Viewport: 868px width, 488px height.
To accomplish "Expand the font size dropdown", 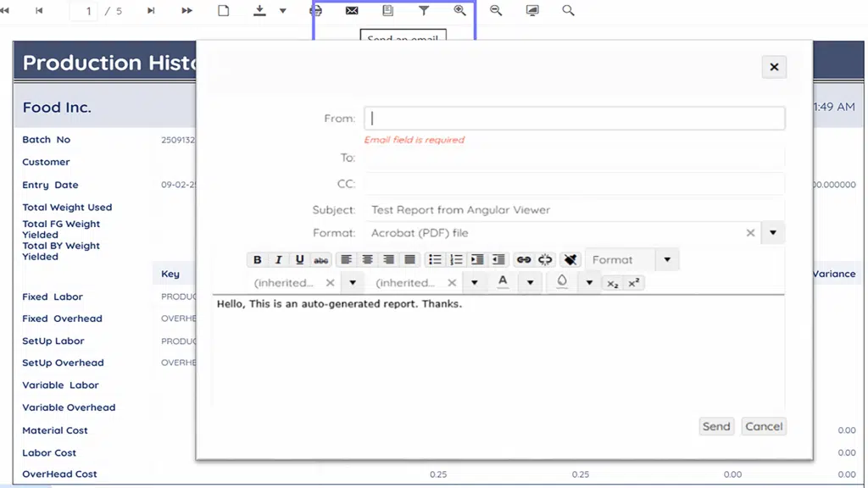I will [x=475, y=283].
